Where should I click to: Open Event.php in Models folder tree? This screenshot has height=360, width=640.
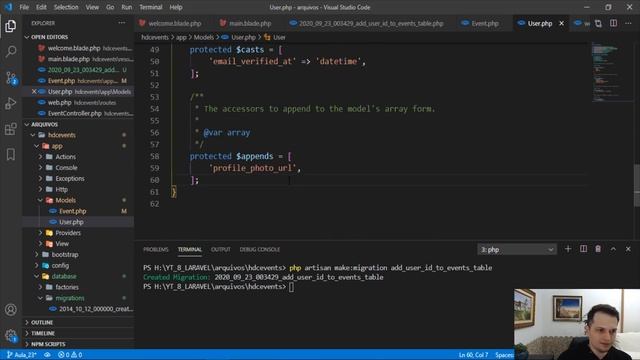click(x=72, y=211)
